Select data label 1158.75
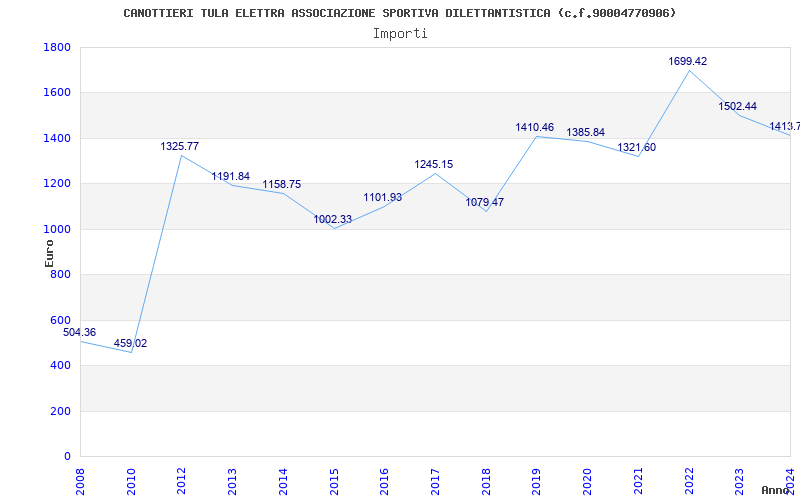The width and height of the screenshot is (800, 500). [282, 185]
